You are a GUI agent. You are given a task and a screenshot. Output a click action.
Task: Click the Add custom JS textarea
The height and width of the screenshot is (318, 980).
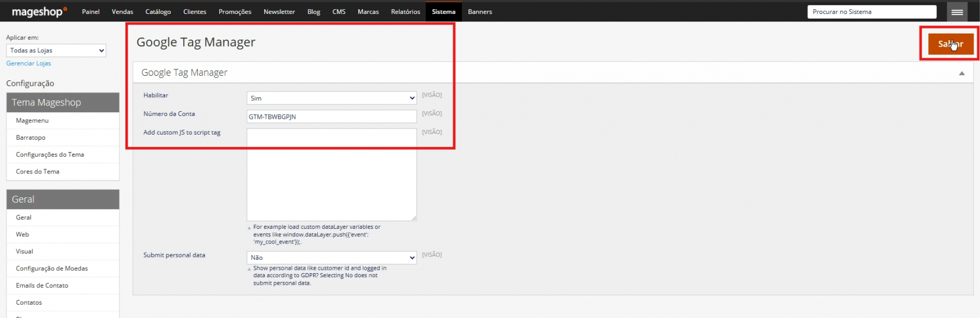pyautogui.click(x=332, y=175)
